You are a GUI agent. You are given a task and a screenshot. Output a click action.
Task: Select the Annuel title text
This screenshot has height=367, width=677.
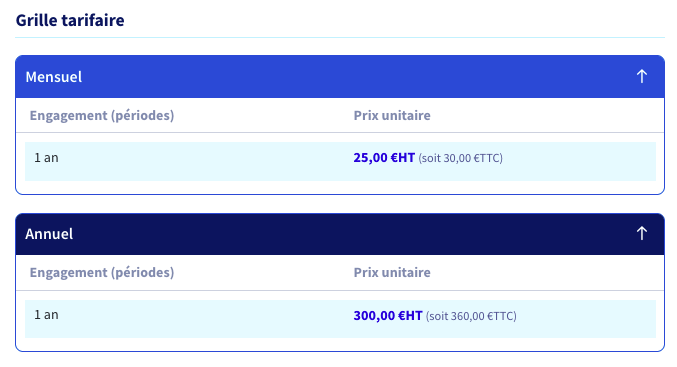point(49,234)
